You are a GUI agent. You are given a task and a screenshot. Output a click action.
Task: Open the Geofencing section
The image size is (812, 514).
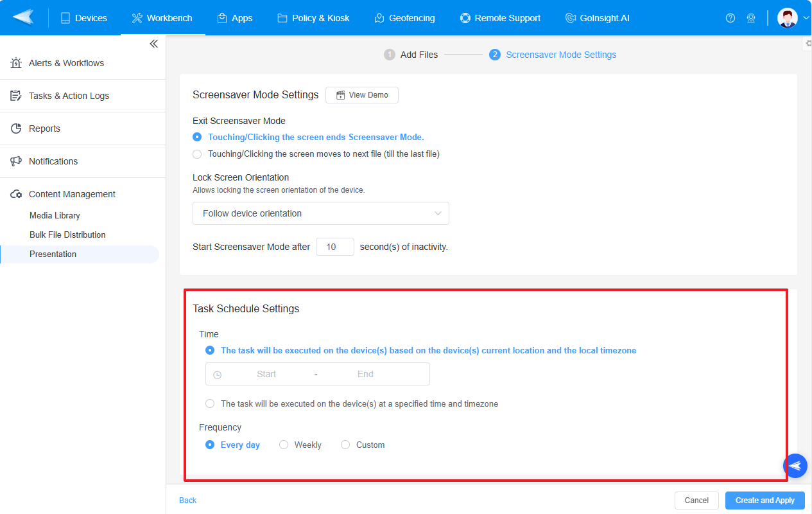click(404, 17)
